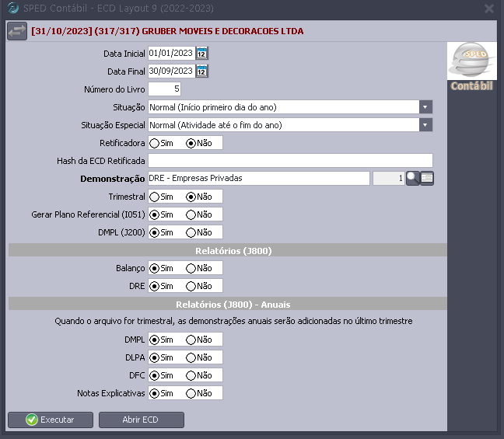
Task: Select Não for DFC
Action: (198, 375)
